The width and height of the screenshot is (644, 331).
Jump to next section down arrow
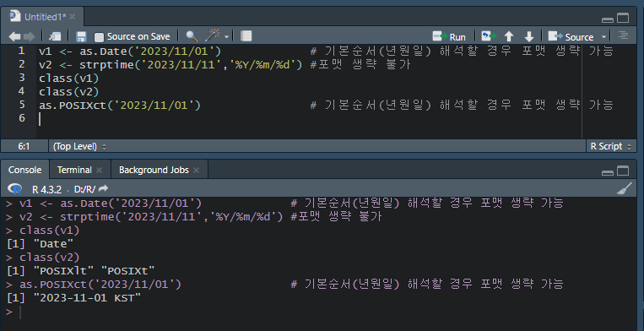point(529,36)
